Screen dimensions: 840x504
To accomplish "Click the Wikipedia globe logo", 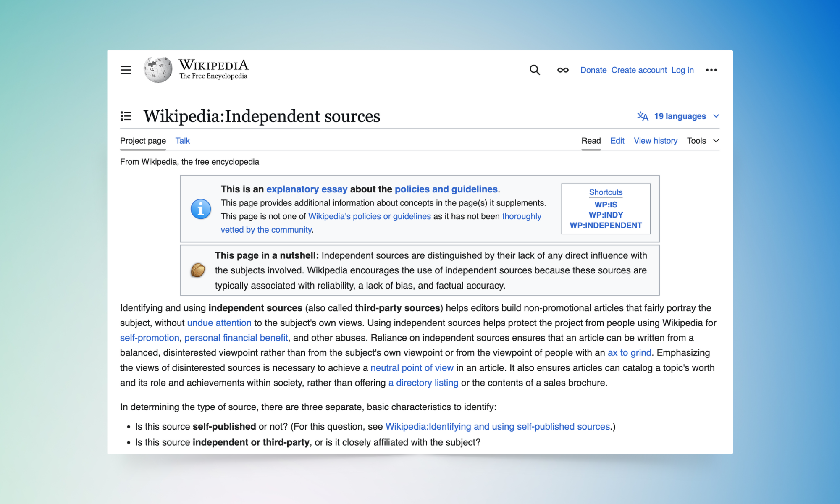I will point(158,70).
